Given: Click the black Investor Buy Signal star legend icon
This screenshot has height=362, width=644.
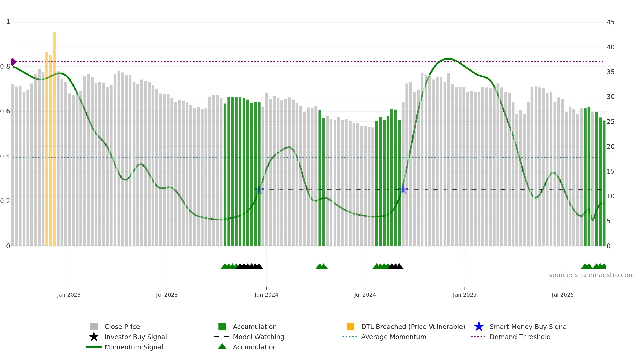Looking at the screenshot, I should (94, 337).
